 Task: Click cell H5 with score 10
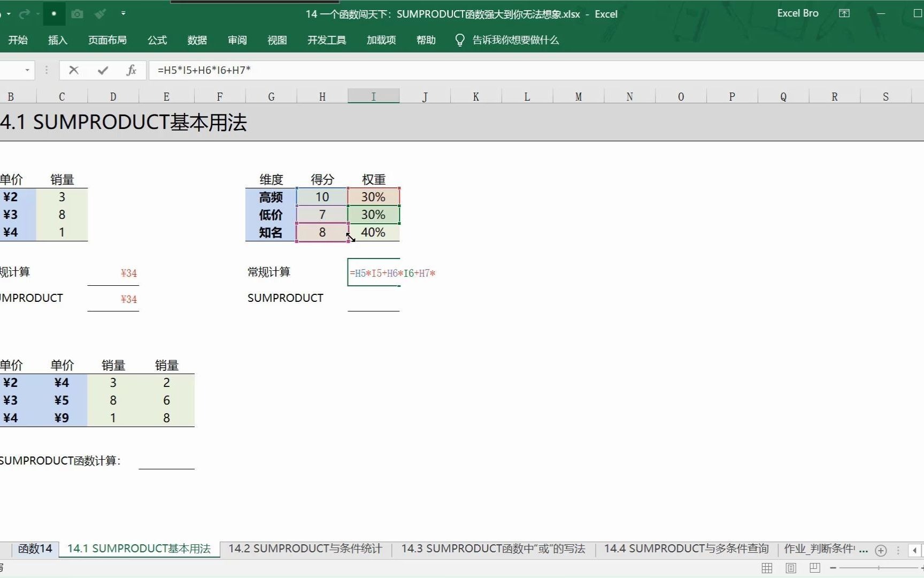coord(322,197)
